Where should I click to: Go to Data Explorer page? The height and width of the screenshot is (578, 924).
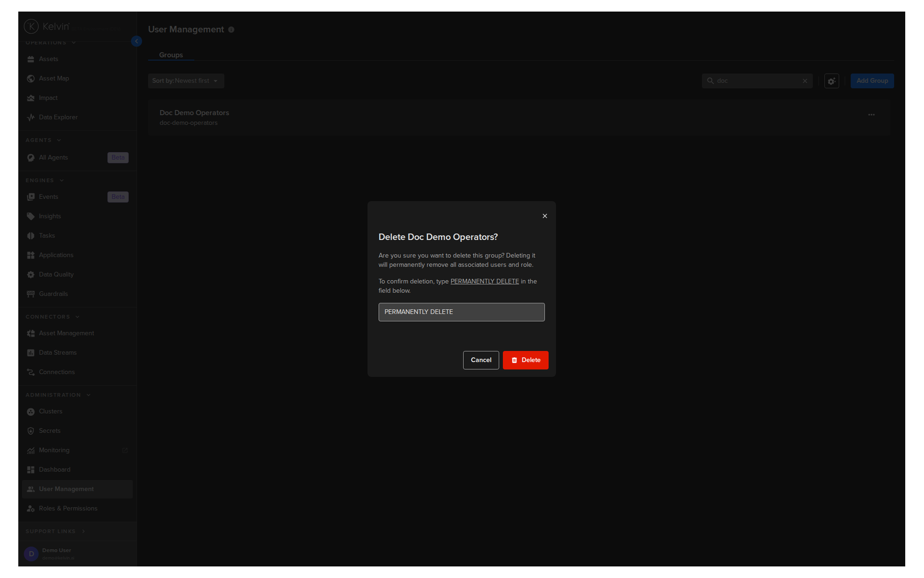pyautogui.click(x=77, y=117)
